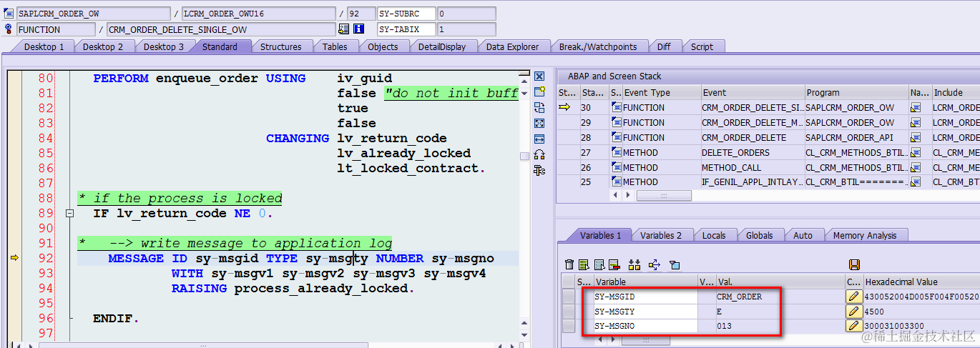The width and height of the screenshot is (980, 348).
Task: Click the navigate icon for stack level 29
Action: 915,122
